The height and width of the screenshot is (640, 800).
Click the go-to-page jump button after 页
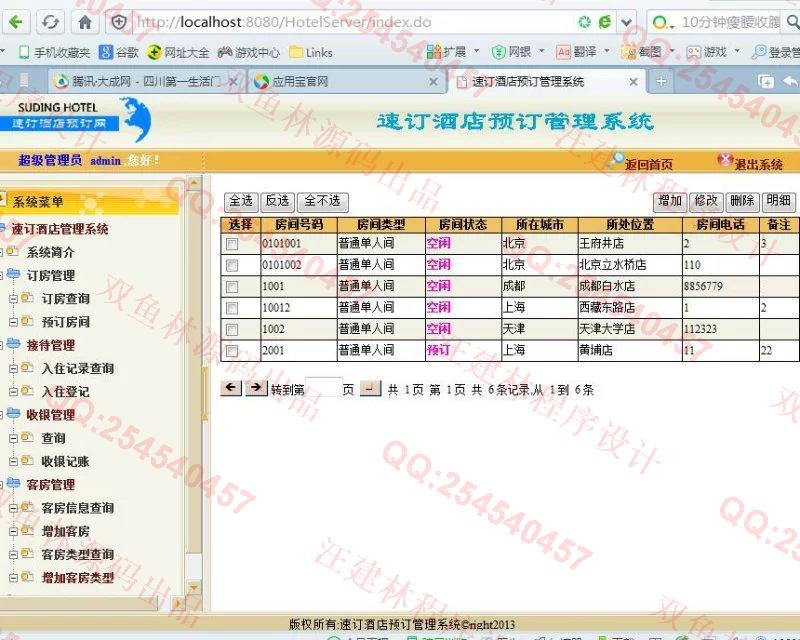(x=370, y=388)
